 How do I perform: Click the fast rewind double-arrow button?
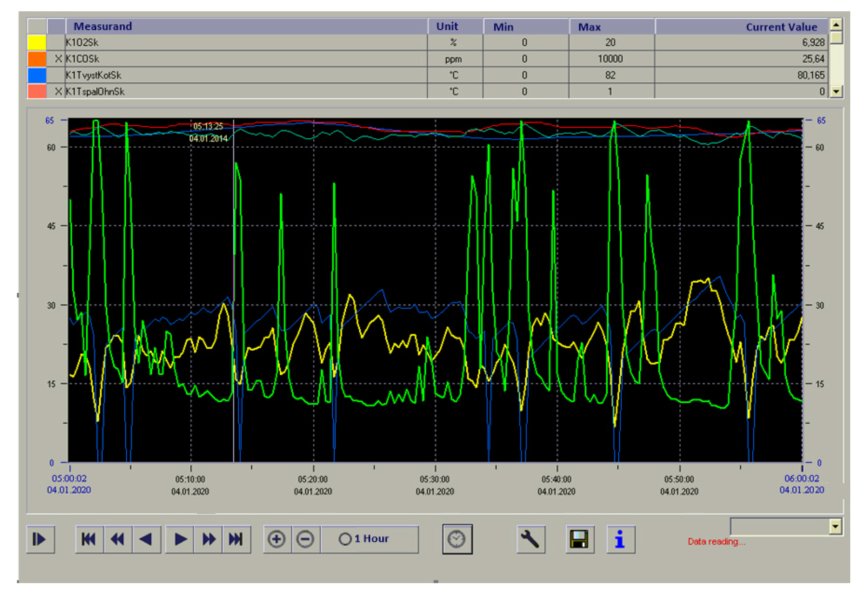coord(118,539)
